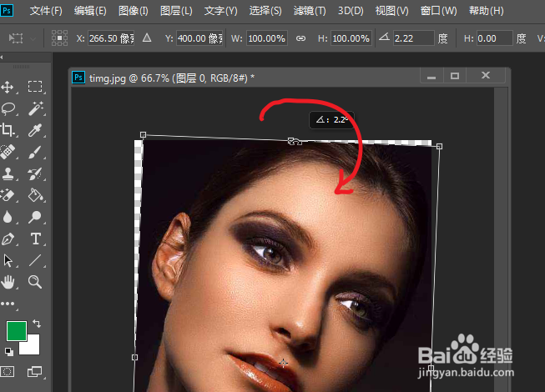Viewport: 545px width, 392px height.
Task: Select the Paint Bucket tool
Action: [35, 195]
